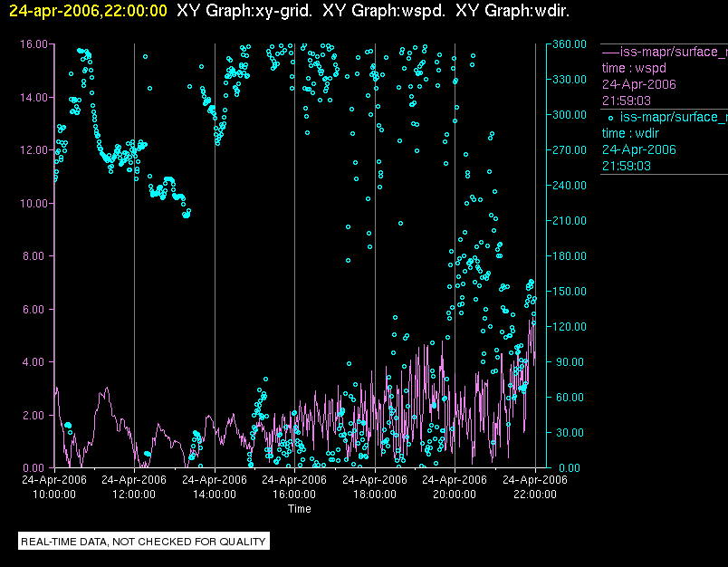This screenshot has width=728, height=567.
Task: Click the 'REAL-TIME DATA, NOT CHECKED FOR QUALITY' notice
Action: click(x=143, y=542)
